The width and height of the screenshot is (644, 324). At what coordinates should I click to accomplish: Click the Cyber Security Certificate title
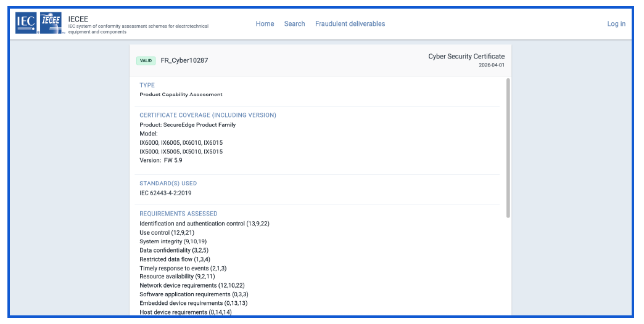coord(466,57)
